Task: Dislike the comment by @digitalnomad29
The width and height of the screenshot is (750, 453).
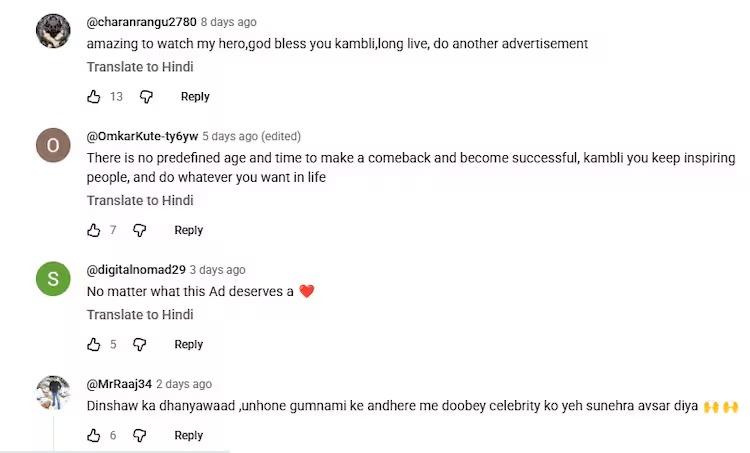Action: pyautogui.click(x=140, y=345)
